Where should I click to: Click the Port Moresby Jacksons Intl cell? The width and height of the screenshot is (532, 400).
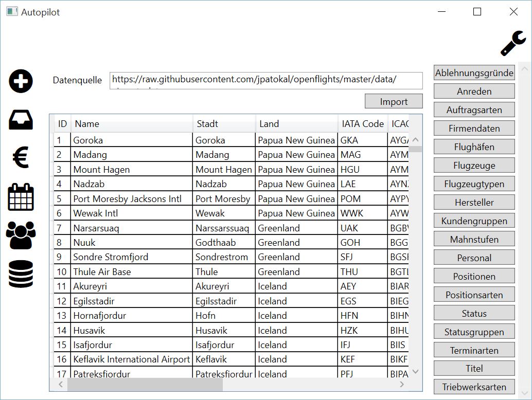(x=132, y=198)
